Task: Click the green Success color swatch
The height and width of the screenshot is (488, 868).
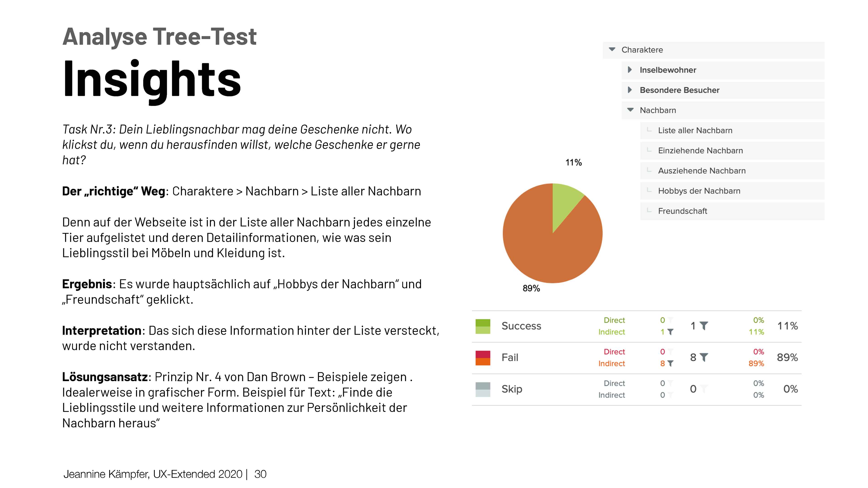Action: pyautogui.click(x=483, y=326)
